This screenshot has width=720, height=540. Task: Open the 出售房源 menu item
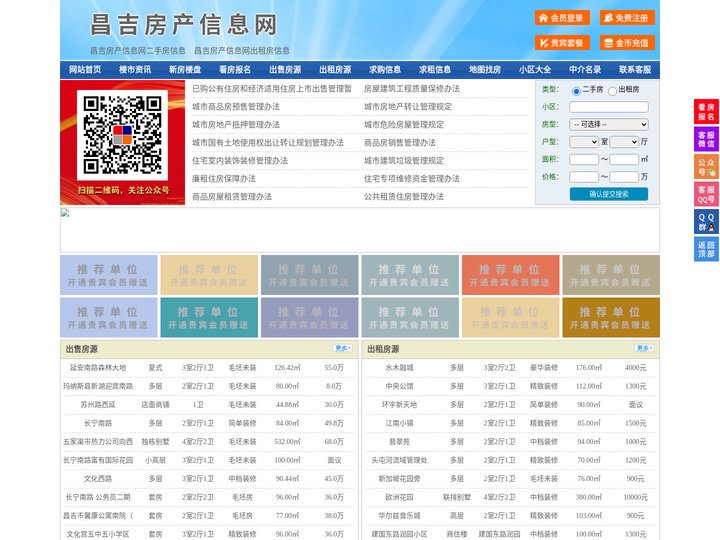285,70
